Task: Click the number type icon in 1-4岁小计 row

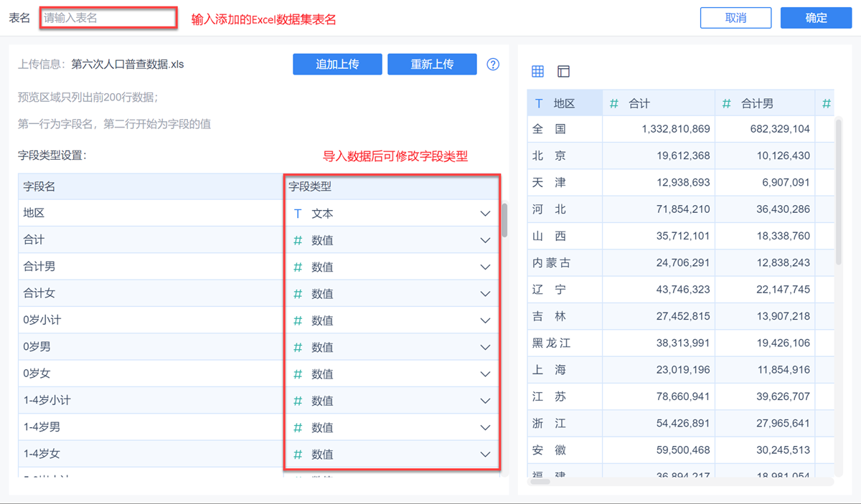Action: pyautogui.click(x=298, y=401)
